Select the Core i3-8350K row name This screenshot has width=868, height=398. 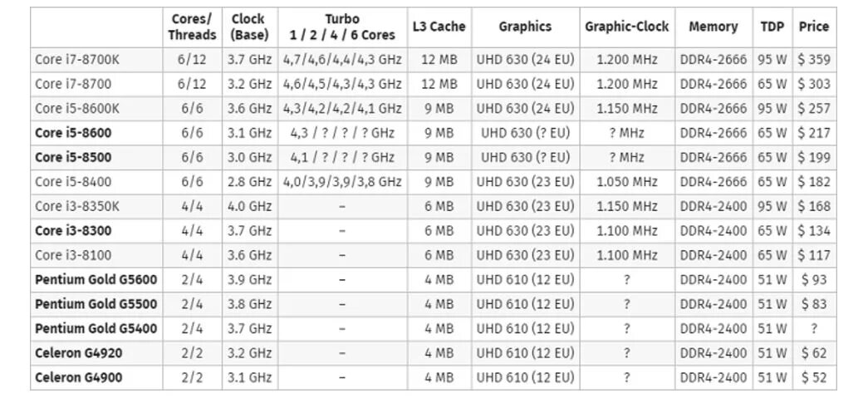tap(77, 206)
